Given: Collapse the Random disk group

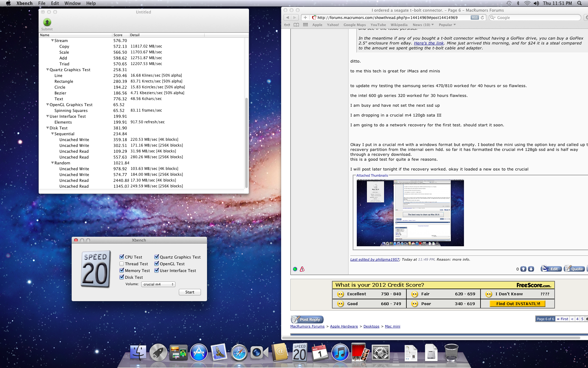Looking at the screenshot, I should (52, 163).
